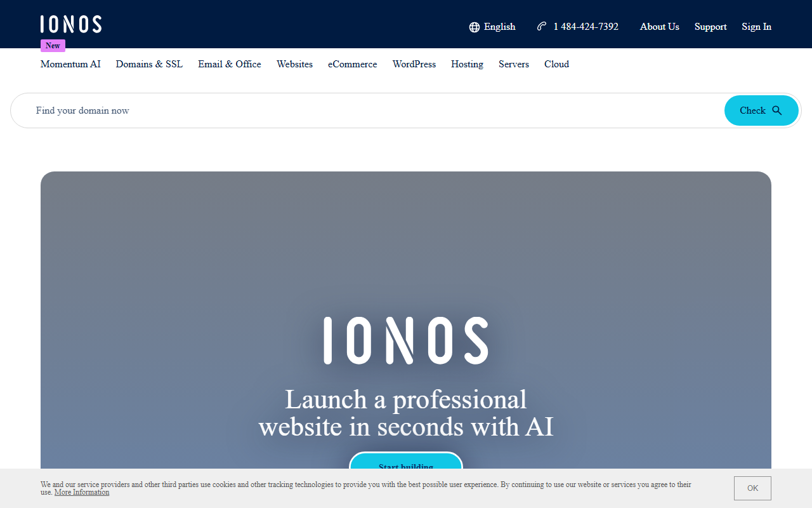Call the 1 484-424-7392 phone link

pos(577,27)
